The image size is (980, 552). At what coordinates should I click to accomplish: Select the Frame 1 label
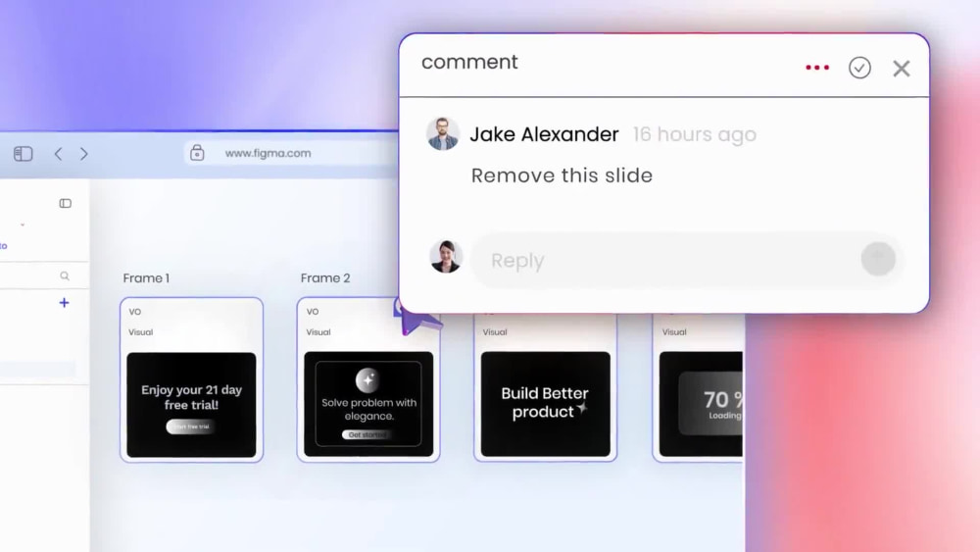pos(146,278)
